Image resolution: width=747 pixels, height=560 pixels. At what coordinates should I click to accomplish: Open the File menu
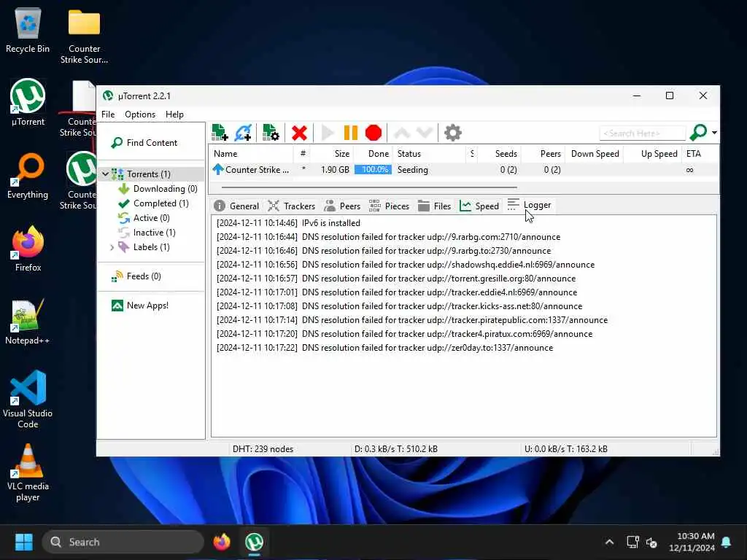point(108,114)
